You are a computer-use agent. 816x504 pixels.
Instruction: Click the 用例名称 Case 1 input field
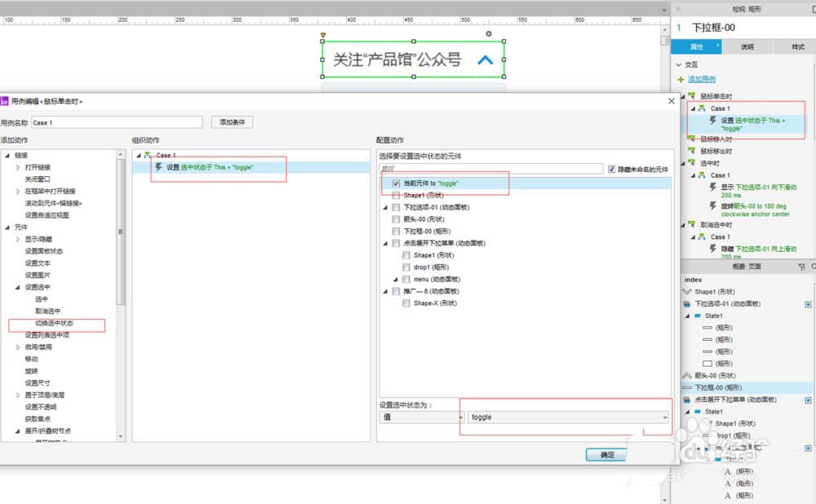tap(117, 122)
